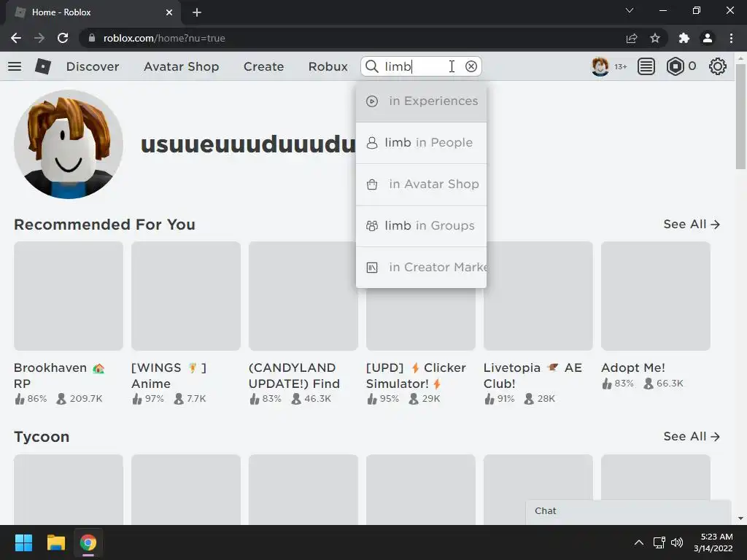The width and height of the screenshot is (747, 560).
Task: Open the username profile link
Action: click(248, 144)
